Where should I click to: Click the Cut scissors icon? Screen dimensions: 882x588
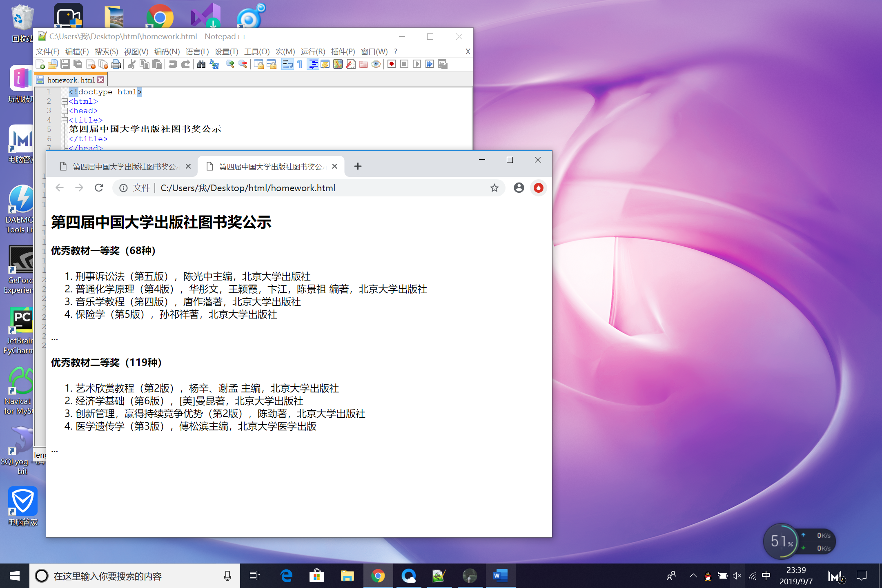pos(131,64)
